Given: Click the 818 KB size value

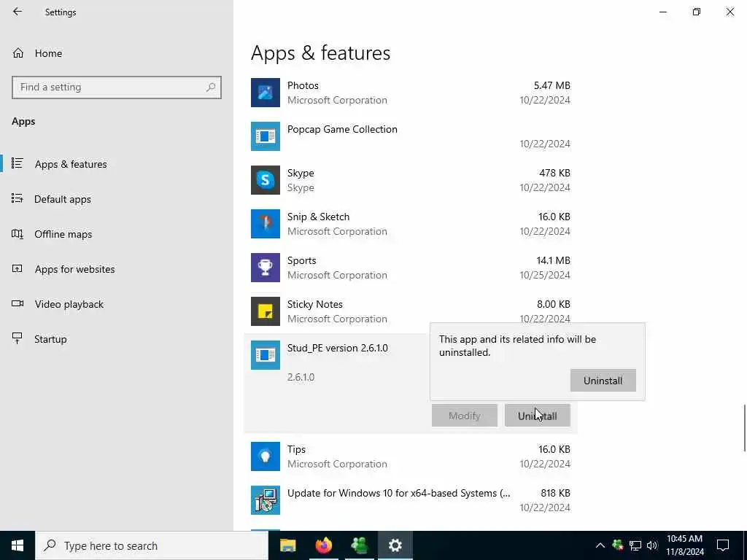Looking at the screenshot, I should [x=555, y=493].
